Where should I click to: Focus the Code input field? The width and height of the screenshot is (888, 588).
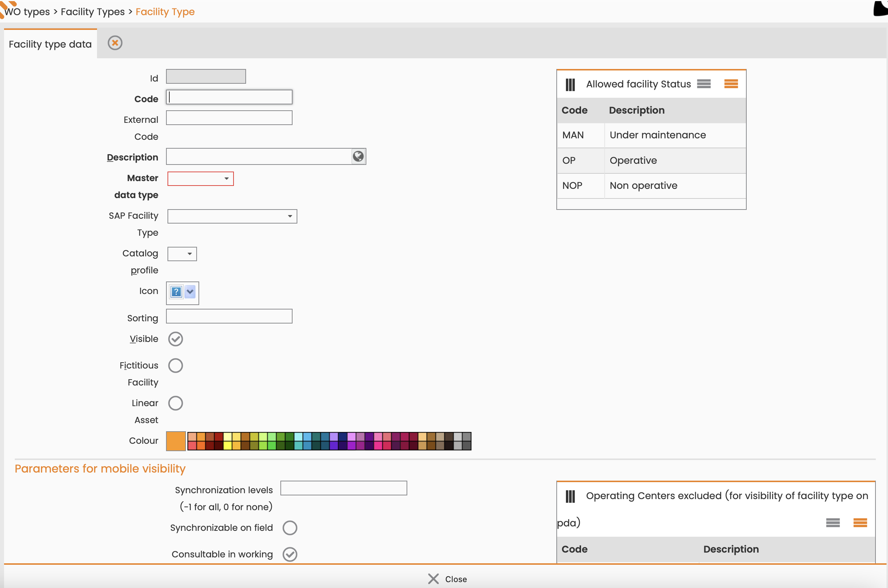coord(229,97)
